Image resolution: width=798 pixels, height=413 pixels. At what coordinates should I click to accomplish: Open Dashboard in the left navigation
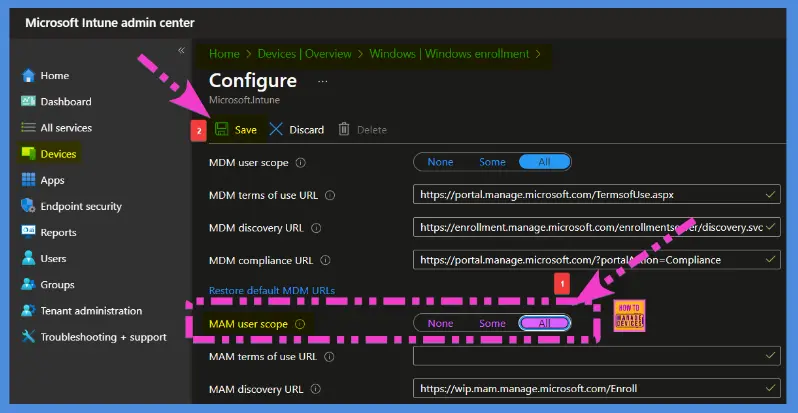tap(66, 101)
